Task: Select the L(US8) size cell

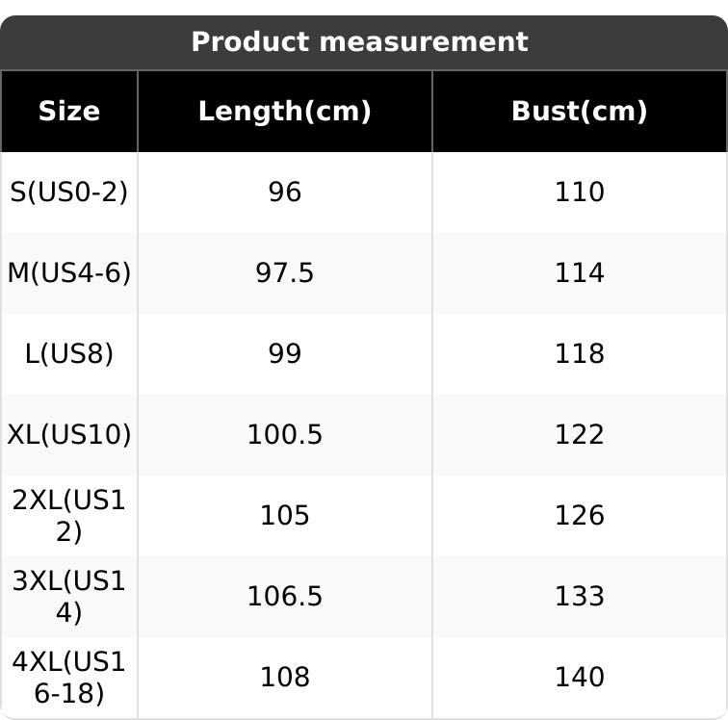Action: click(68, 354)
